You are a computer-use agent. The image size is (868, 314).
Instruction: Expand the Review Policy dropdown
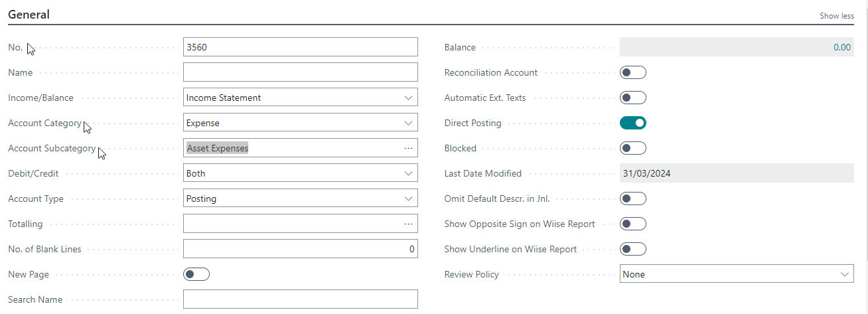click(x=737, y=274)
